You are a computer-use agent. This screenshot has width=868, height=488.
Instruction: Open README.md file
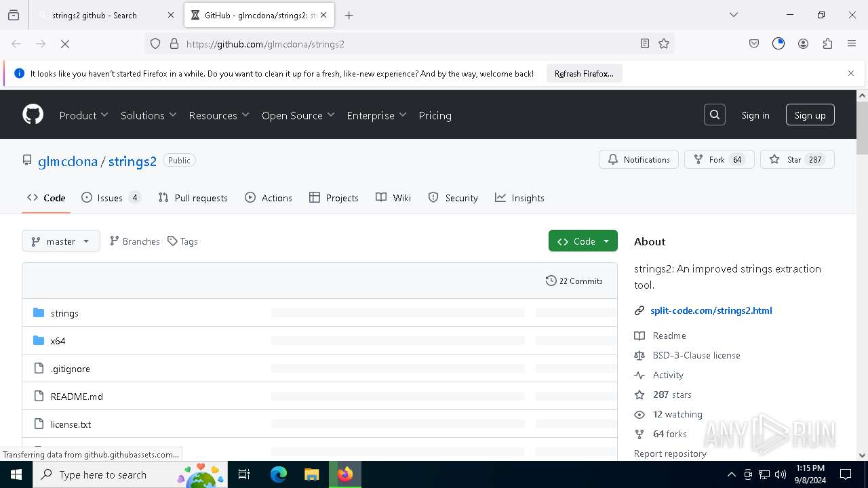pyautogui.click(x=77, y=396)
